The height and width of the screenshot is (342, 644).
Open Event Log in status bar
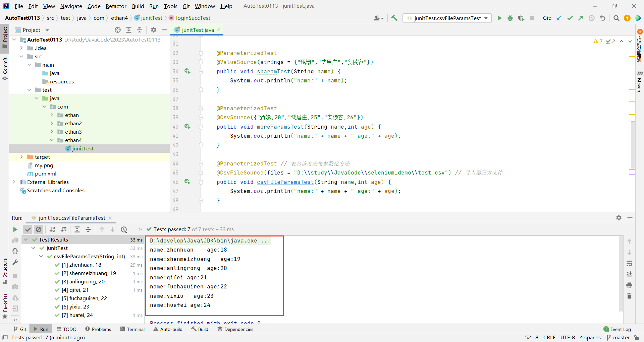[x=617, y=329]
